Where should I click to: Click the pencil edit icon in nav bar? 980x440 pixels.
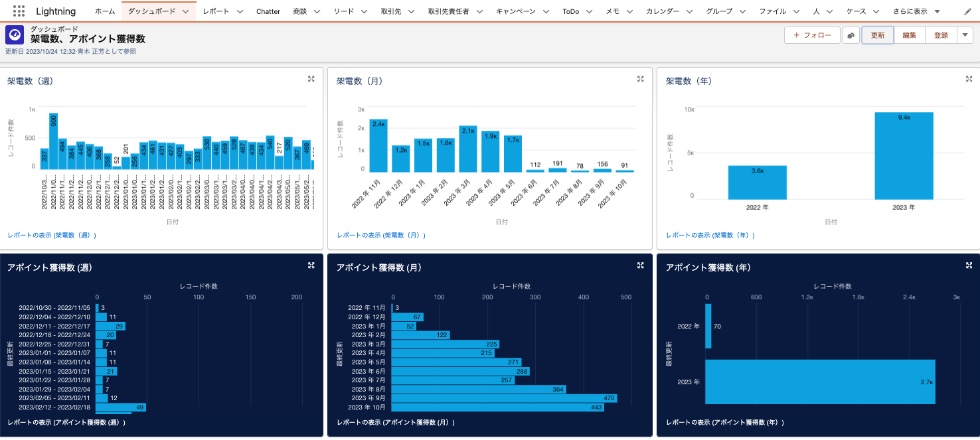pos(967,11)
